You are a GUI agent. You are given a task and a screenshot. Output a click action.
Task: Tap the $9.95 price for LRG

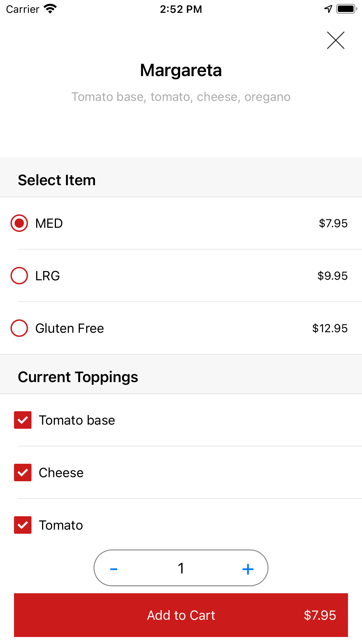pyautogui.click(x=332, y=276)
